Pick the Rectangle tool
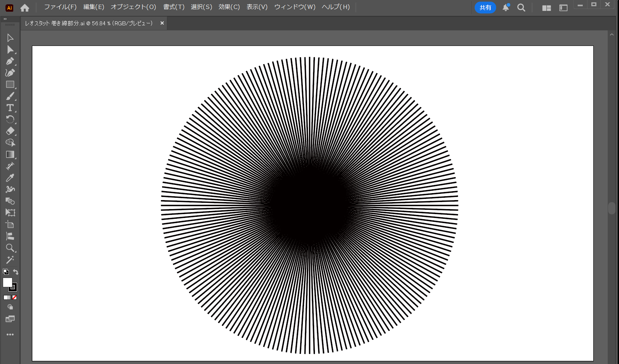 (x=10, y=84)
